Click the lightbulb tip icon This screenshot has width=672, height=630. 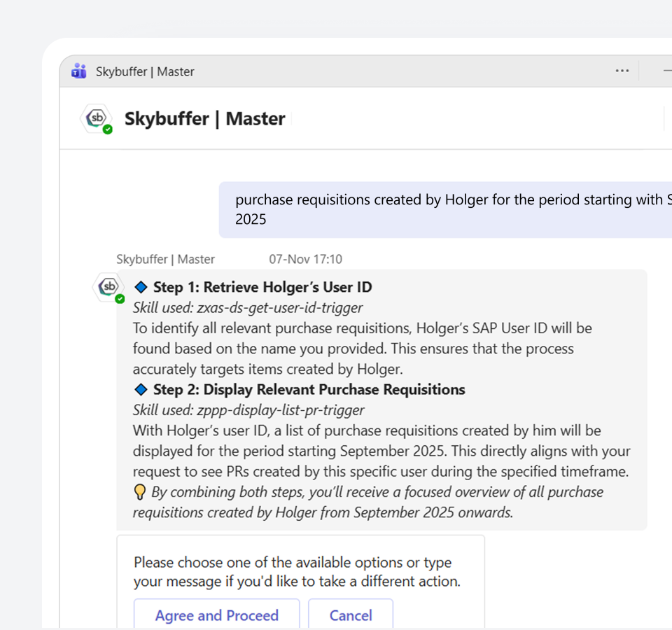[140, 492]
